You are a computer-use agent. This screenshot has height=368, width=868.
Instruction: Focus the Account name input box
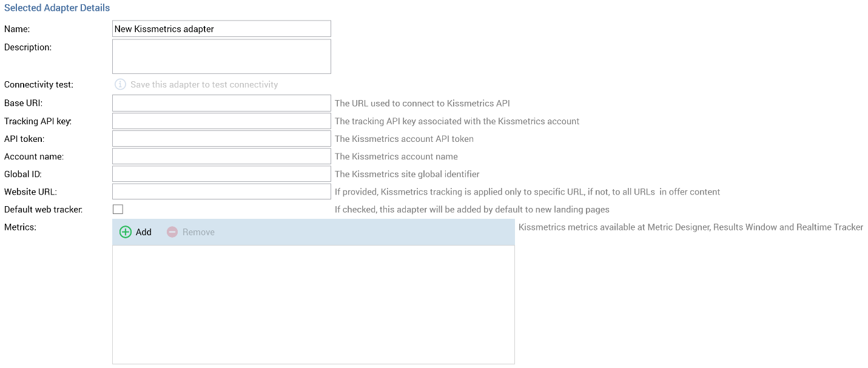221,156
